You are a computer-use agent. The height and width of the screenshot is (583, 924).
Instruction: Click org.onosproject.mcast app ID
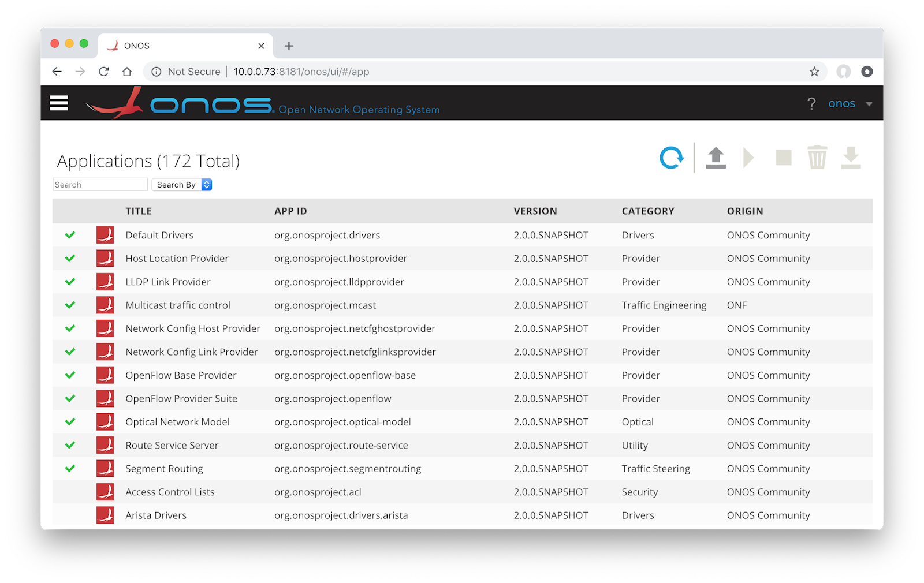point(325,305)
